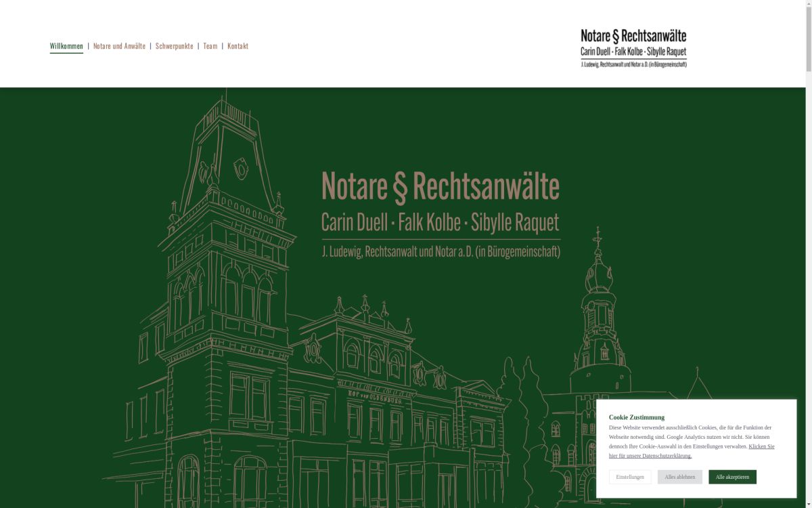The height and width of the screenshot is (508, 812).
Task: Click the subtitle "Carin Duell · Falk Kolbe · Sibylle Raquet"
Action: (441, 221)
